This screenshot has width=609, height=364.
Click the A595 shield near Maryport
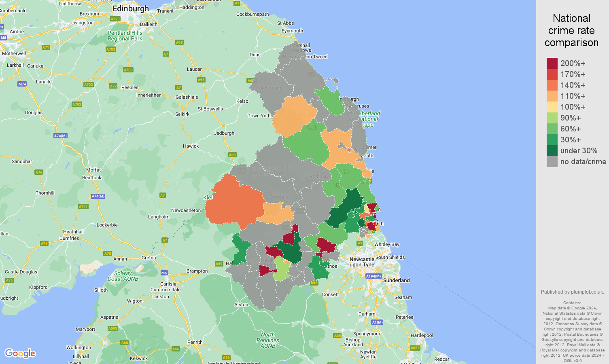(x=113, y=328)
